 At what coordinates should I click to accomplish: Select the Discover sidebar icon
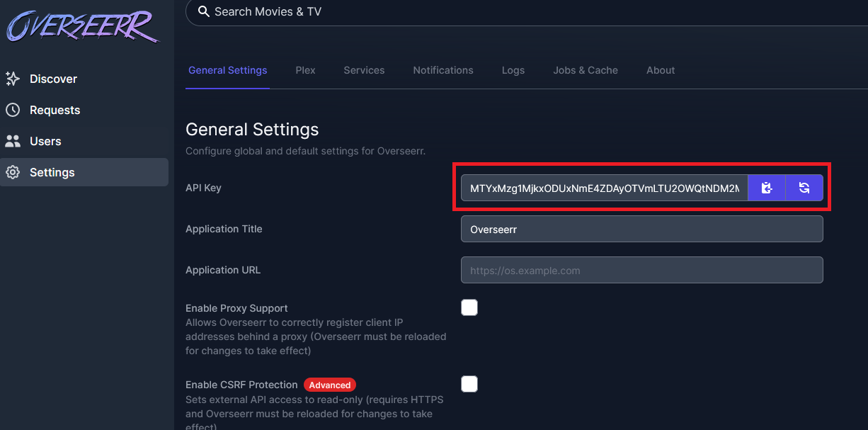(x=13, y=79)
